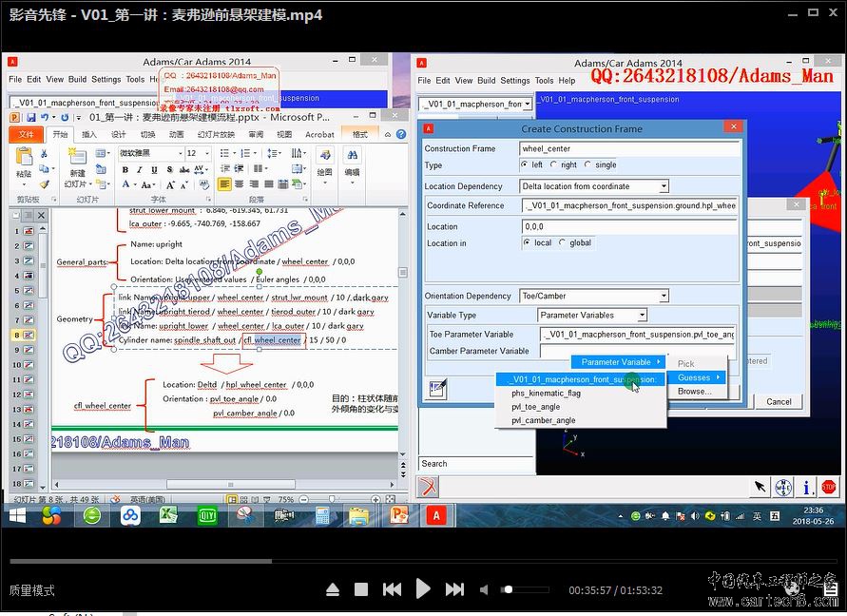Select the 'local' Location in radio button

click(x=527, y=242)
